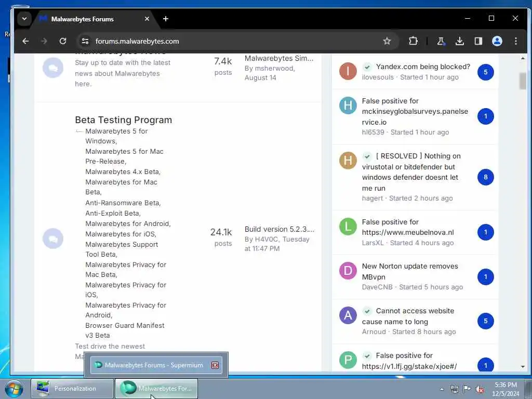Click reply count 5 beside Yandex.com topic

(486, 72)
